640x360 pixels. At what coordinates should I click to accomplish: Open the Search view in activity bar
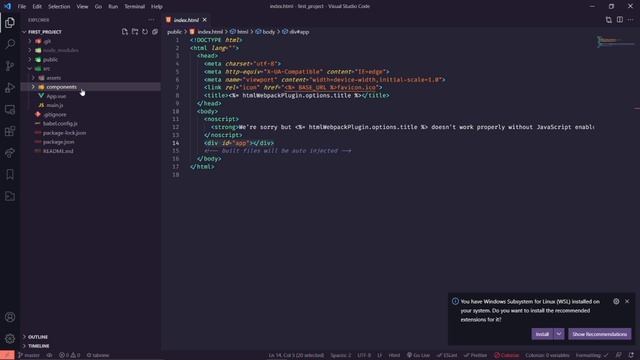[x=10, y=44]
